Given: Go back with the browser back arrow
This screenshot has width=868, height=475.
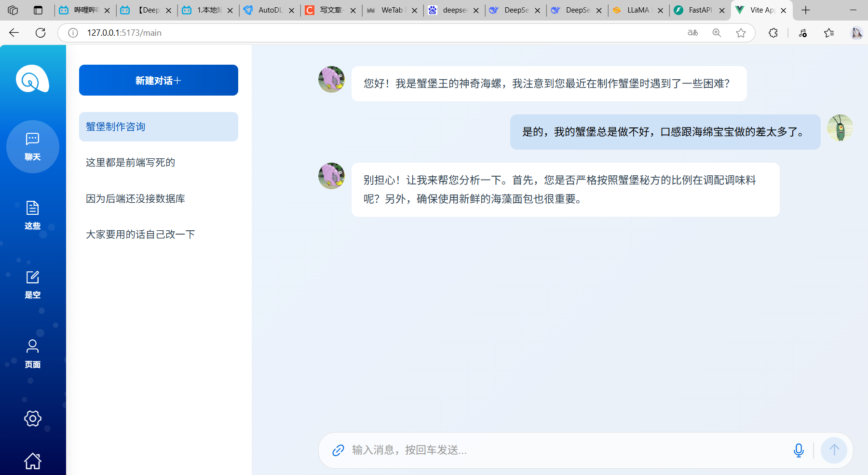Looking at the screenshot, I should [x=14, y=33].
